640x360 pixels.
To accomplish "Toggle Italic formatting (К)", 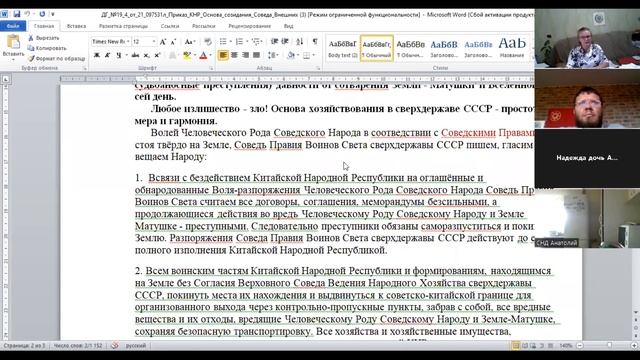I will (107, 55).
